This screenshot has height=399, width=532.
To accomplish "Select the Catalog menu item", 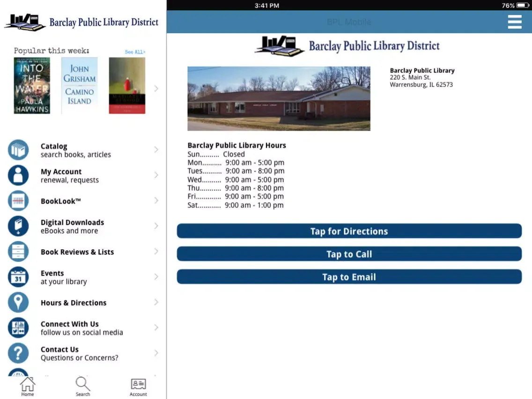I will tap(83, 150).
